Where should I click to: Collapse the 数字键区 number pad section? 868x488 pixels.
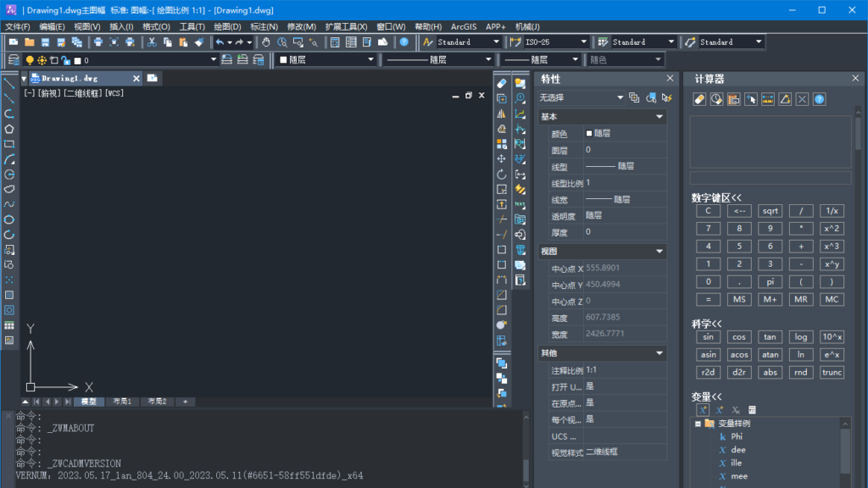pos(716,198)
